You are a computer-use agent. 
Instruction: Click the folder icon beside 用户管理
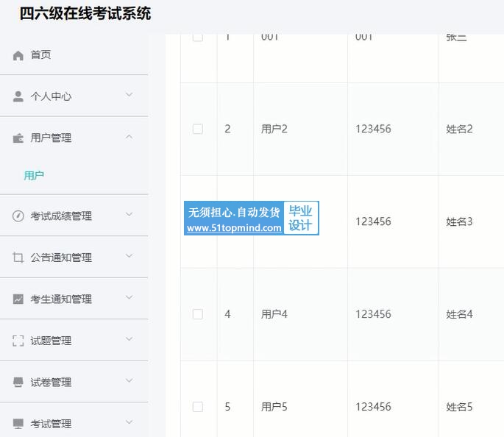click(x=18, y=138)
